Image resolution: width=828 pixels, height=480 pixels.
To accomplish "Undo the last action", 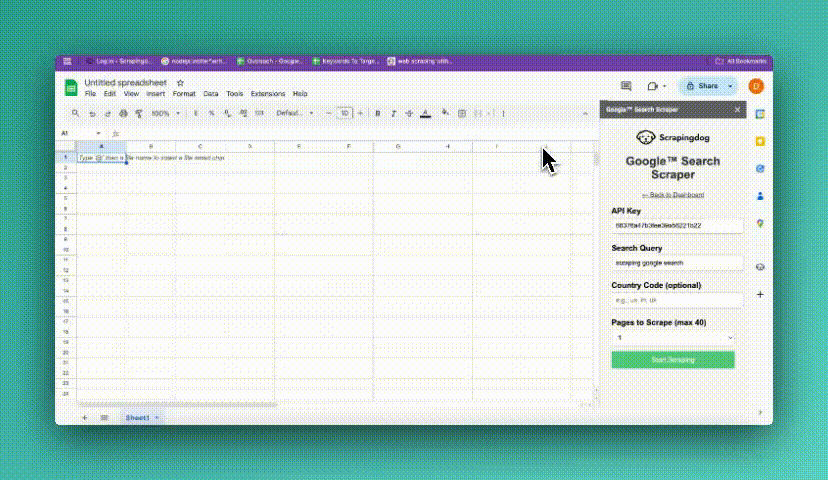I will (x=92, y=114).
